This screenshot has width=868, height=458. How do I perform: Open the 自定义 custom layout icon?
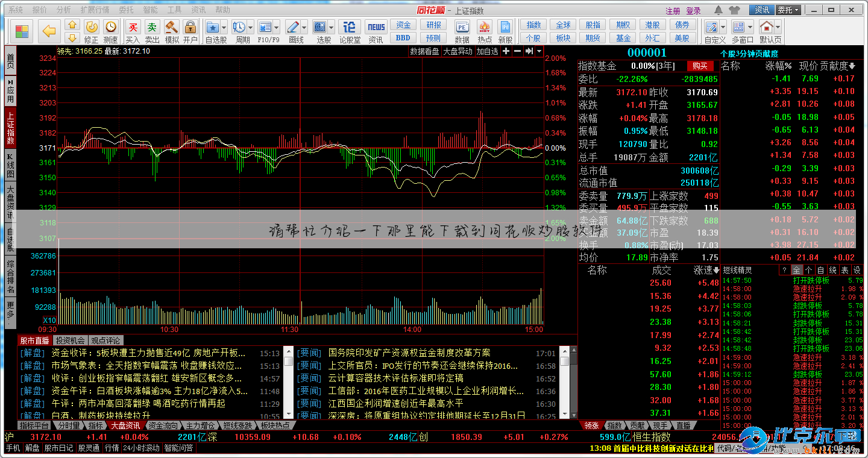point(711,27)
